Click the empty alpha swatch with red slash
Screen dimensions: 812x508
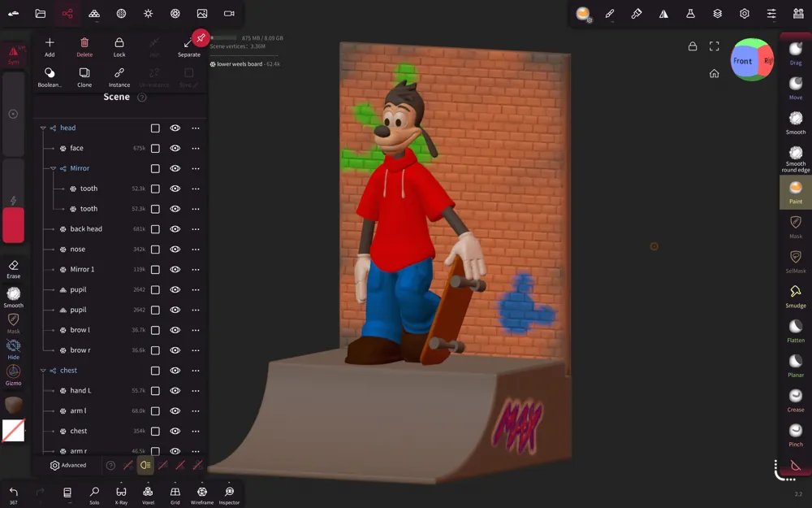pos(14,430)
